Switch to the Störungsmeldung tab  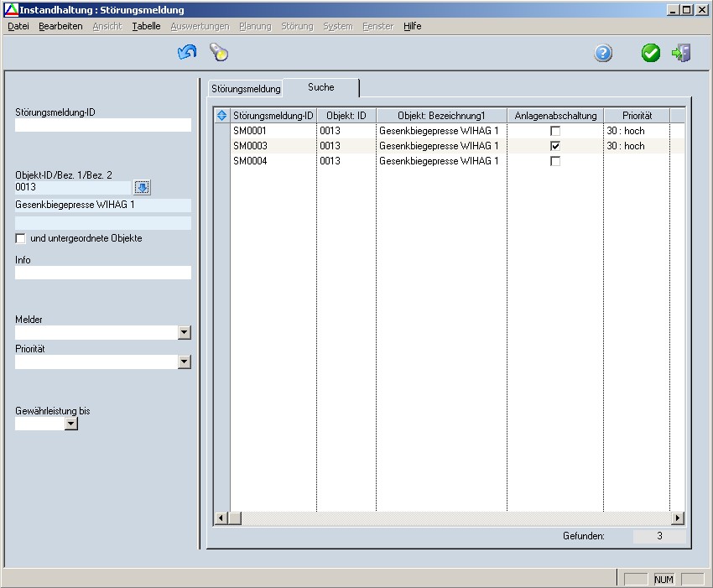(x=246, y=88)
